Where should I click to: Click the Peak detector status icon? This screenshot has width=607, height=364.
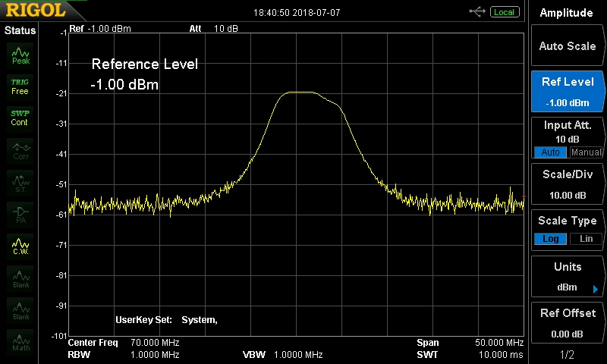pyautogui.click(x=20, y=56)
